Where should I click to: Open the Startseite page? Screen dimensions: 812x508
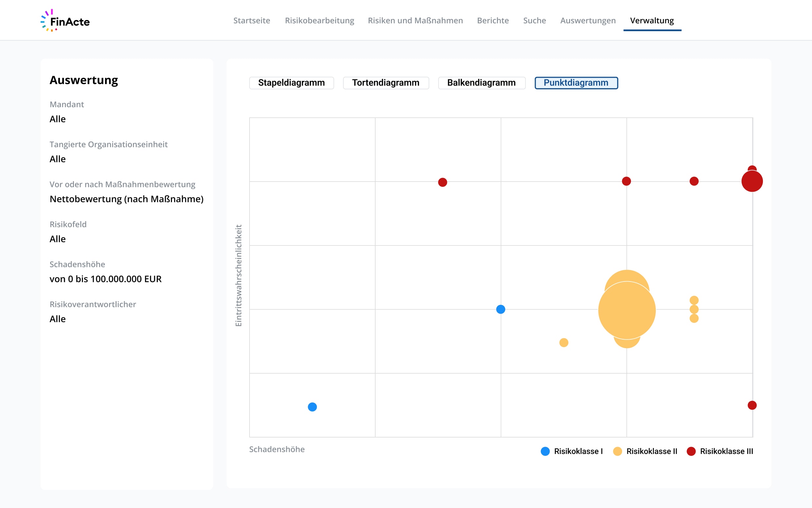pos(252,21)
